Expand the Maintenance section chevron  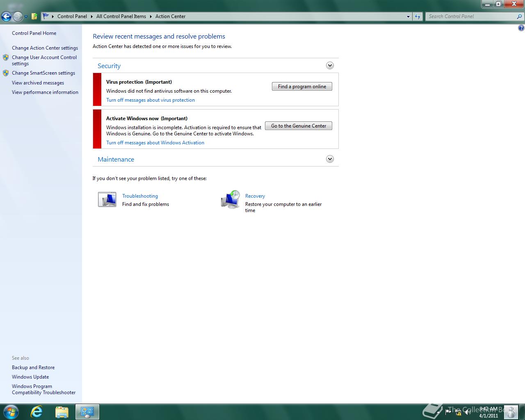(330, 159)
